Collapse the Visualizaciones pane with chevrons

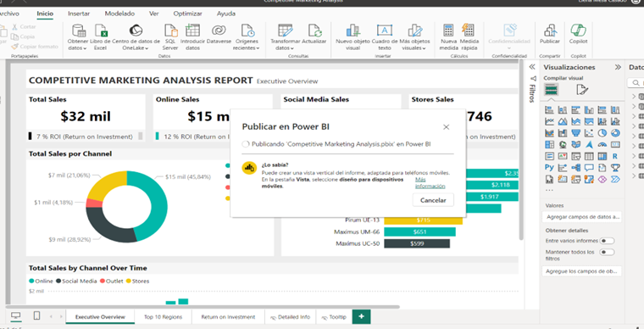[x=618, y=67]
